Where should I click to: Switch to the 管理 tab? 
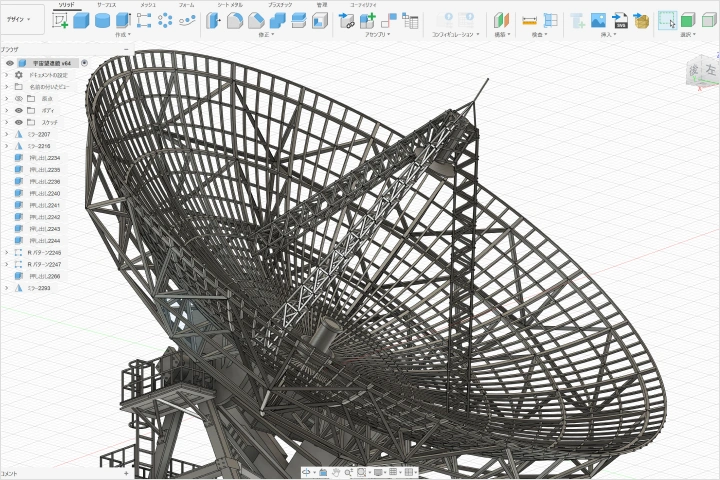click(x=322, y=5)
